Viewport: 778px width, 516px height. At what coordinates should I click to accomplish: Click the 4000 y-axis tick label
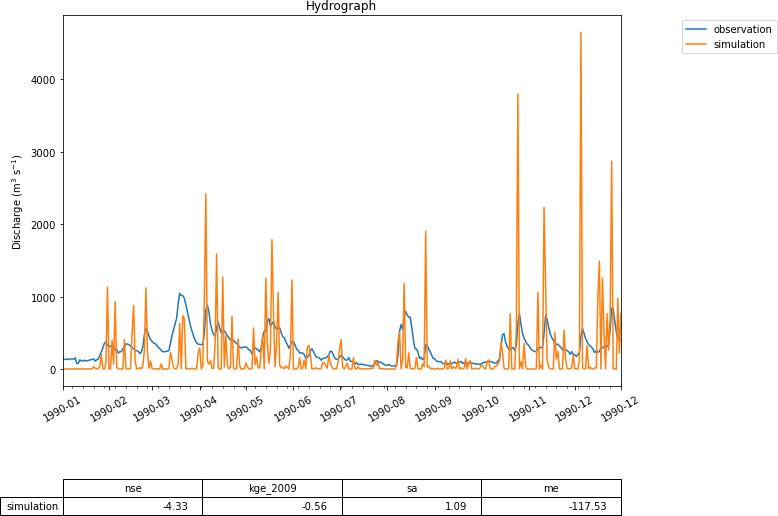coord(42,80)
